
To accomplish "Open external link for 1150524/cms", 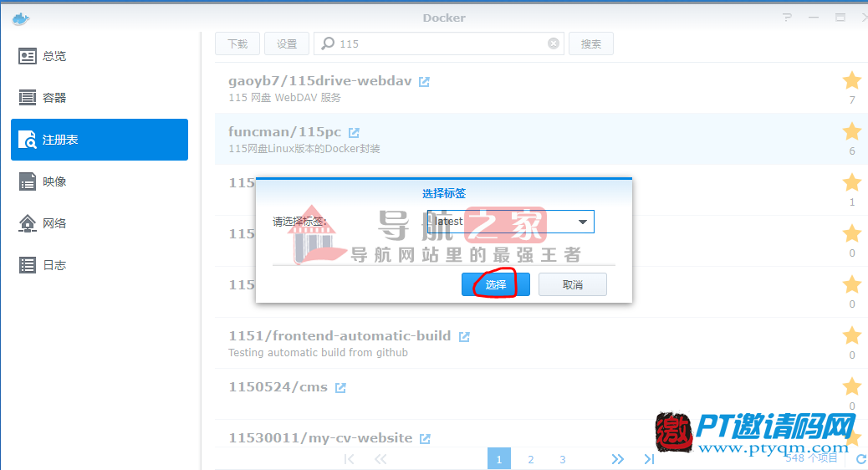I will click(x=340, y=387).
